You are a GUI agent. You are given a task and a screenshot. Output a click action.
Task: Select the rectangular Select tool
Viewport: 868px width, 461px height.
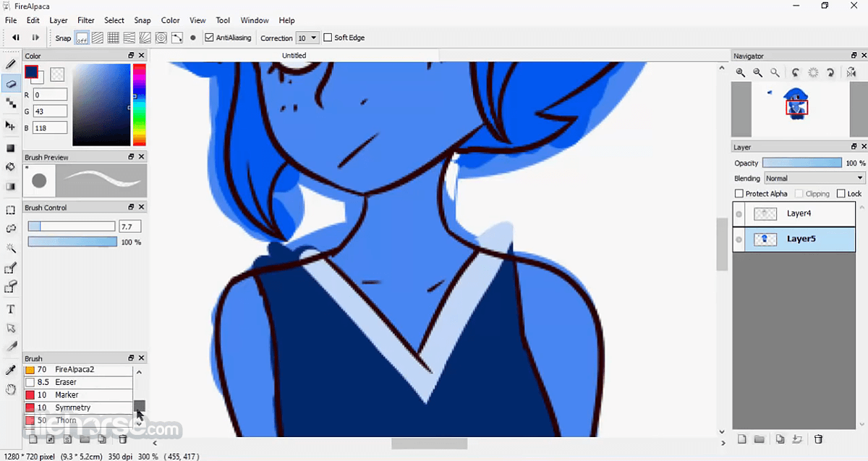[x=11, y=211]
